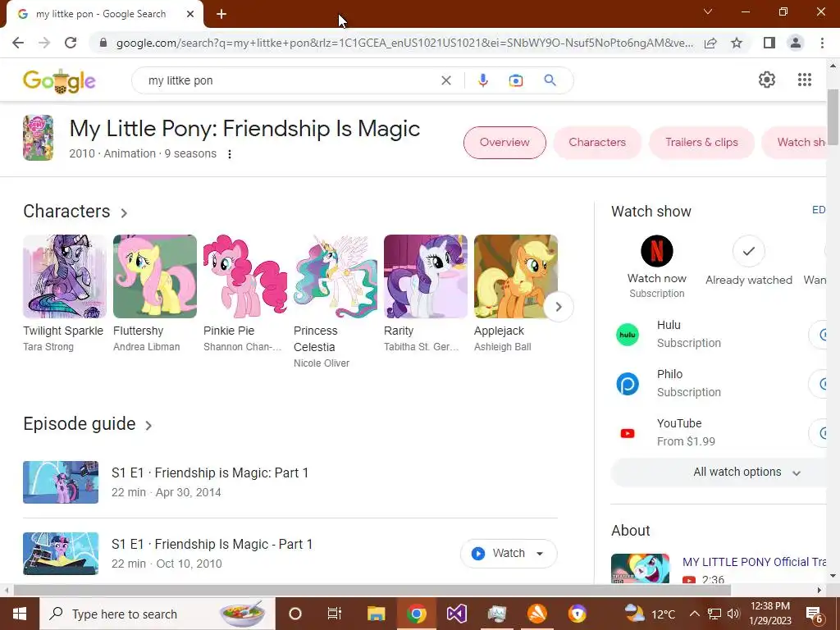Open Visual Studio from taskbar

pyautogui.click(x=456, y=614)
